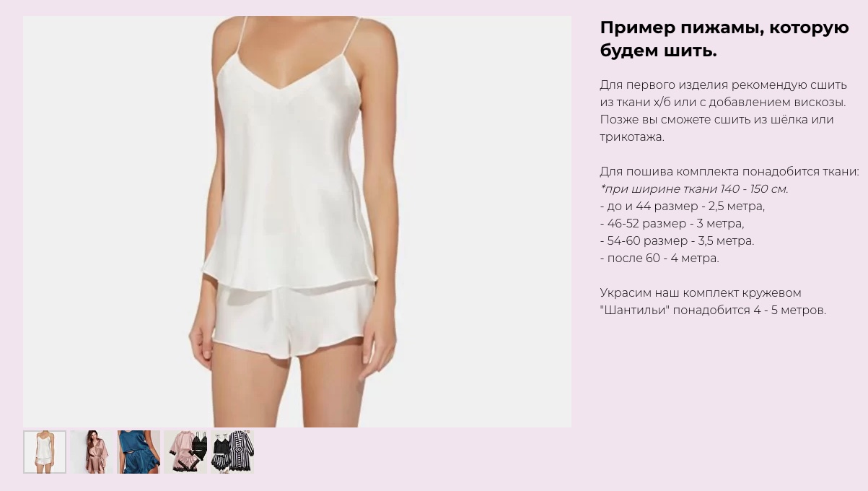Open the pink satin robe thumbnail
The image size is (868, 491).
click(91, 452)
